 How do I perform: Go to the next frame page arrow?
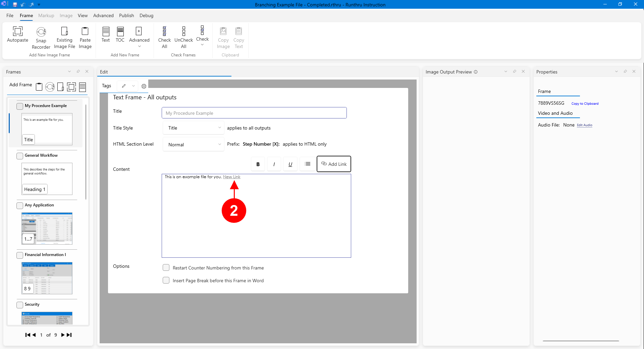pos(63,335)
